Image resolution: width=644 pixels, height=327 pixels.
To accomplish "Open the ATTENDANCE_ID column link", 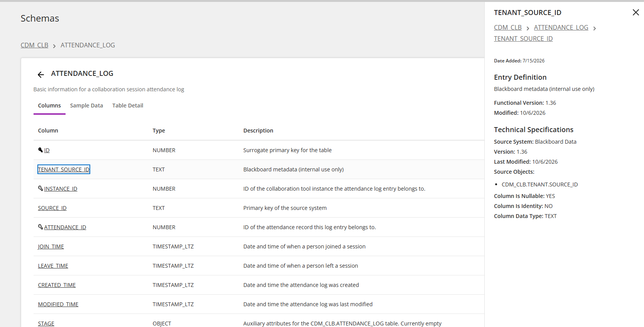I will pos(65,227).
